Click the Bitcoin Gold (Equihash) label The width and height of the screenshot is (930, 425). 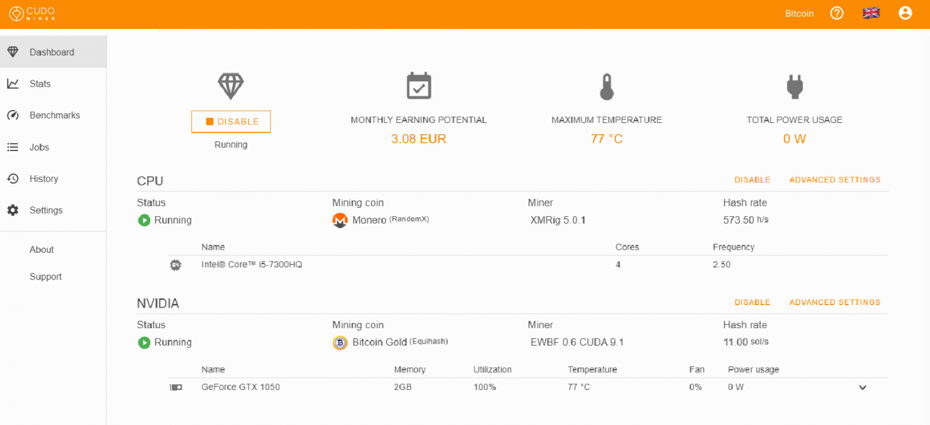400,342
